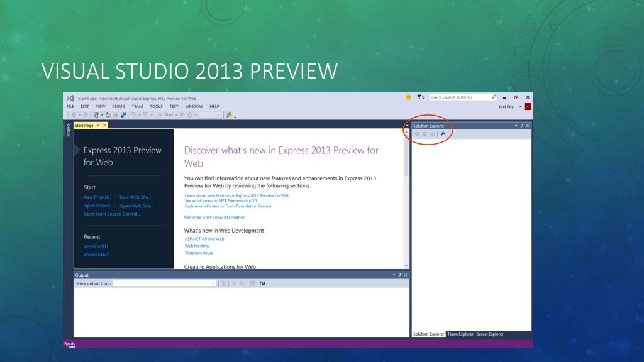Click the Solution Explorer Back icon
The height and width of the screenshot is (362, 644).
click(x=417, y=134)
